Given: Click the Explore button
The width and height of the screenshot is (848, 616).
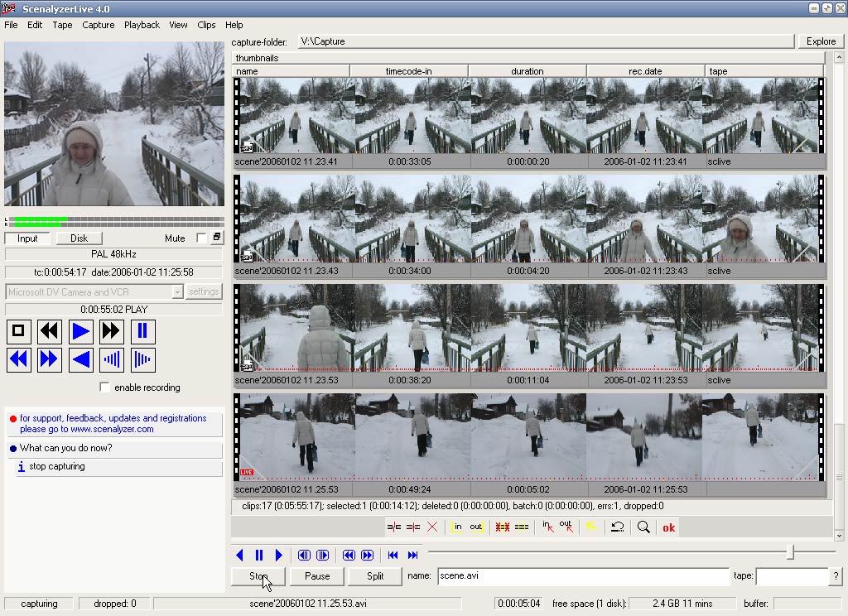Looking at the screenshot, I should 821,41.
